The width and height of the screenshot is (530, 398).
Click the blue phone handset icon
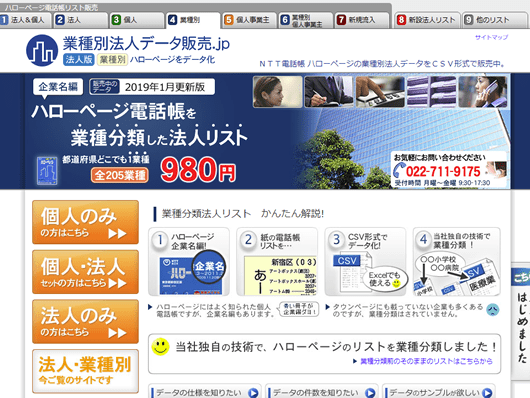coord(400,170)
